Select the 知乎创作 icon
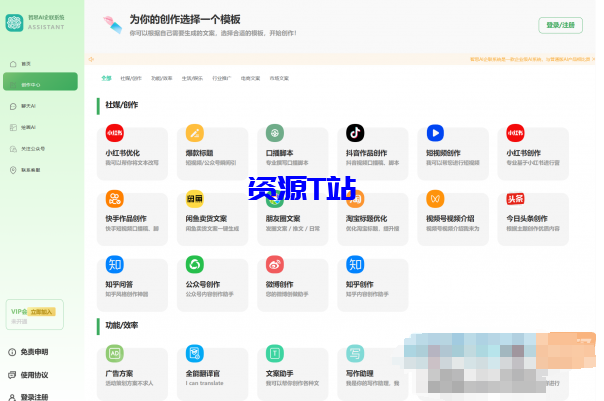This screenshot has height=401, width=604. point(355,265)
